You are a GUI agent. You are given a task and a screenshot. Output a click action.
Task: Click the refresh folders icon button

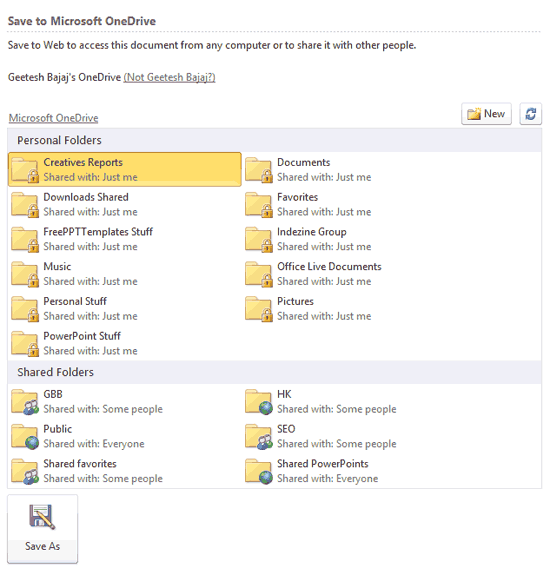click(531, 114)
